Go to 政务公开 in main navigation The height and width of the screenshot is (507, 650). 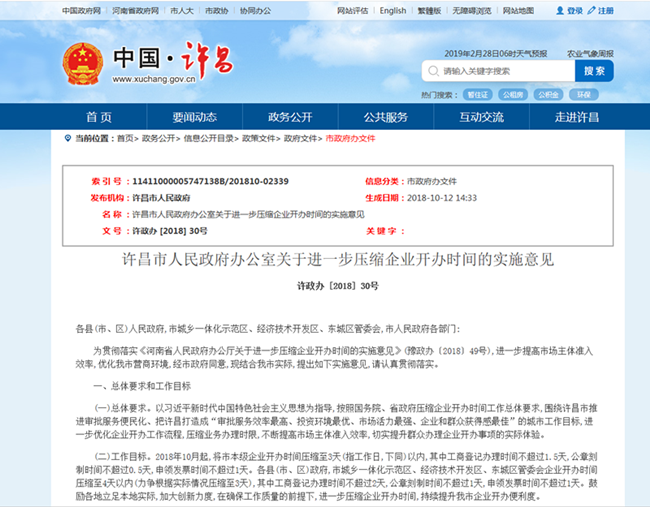(290, 116)
